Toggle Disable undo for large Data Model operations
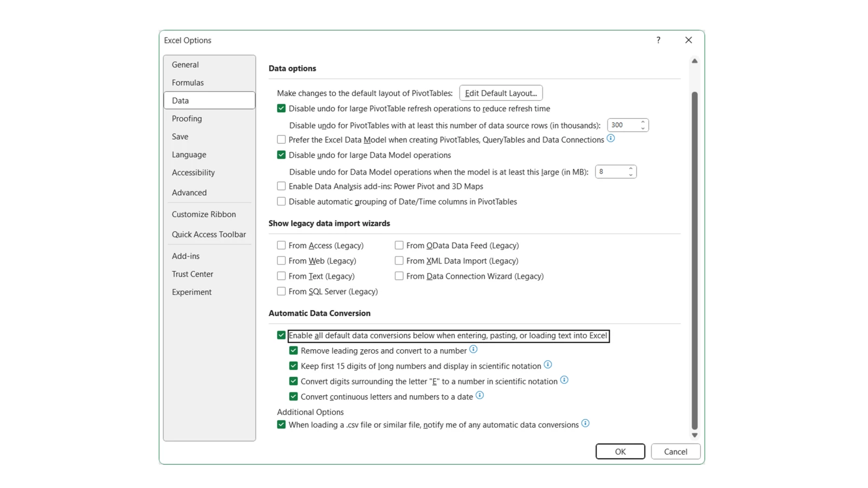This screenshot has width=868, height=488. coord(281,155)
